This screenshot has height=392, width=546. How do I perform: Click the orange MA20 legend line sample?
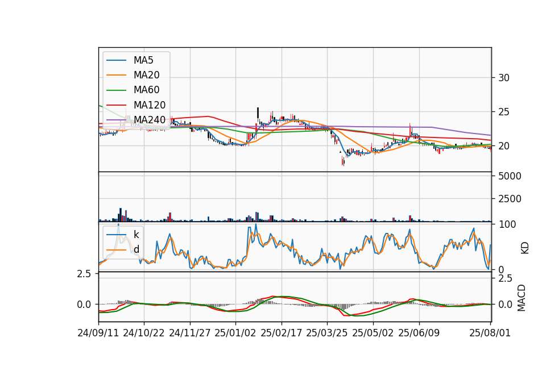(x=116, y=75)
